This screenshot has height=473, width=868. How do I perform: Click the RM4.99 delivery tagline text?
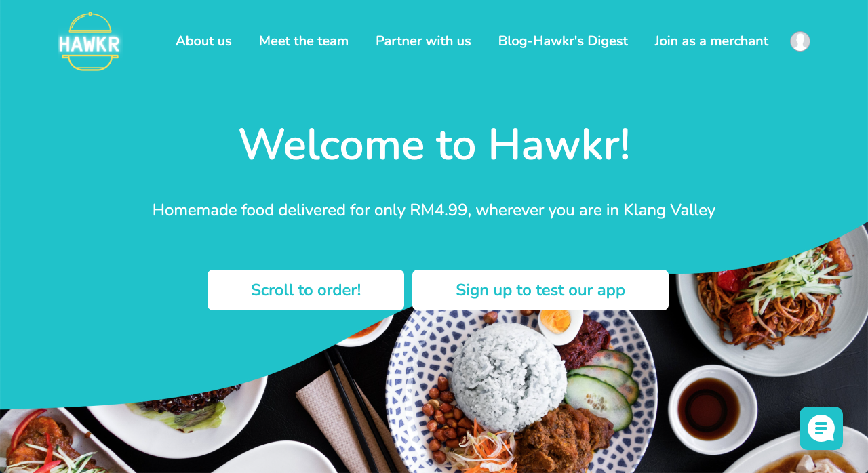(x=434, y=210)
